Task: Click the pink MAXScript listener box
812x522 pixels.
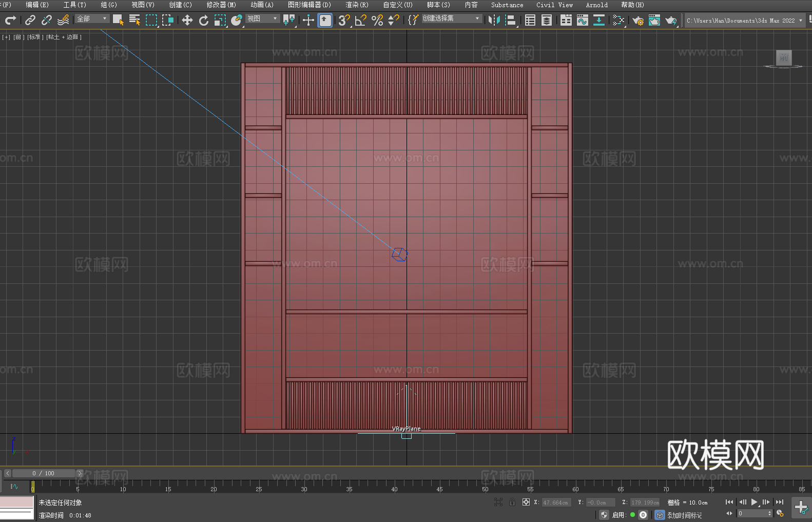Action: pyautogui.click(x=17, y=501)
